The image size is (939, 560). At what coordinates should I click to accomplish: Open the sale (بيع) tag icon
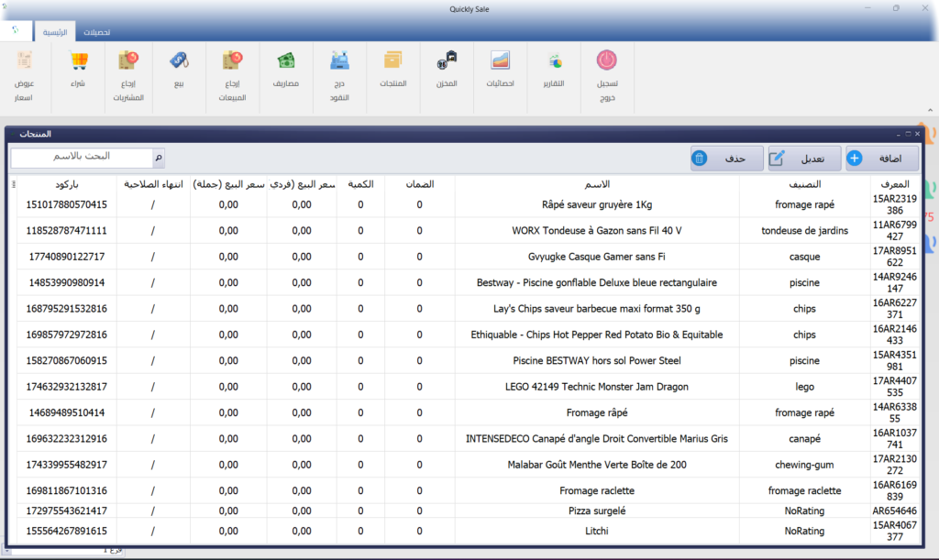click(x=179, y=61)
